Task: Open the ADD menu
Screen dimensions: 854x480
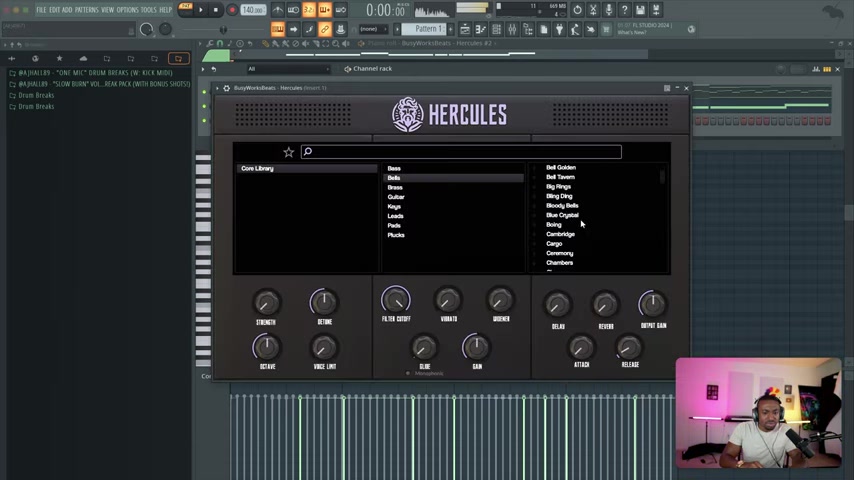Action: [x=67, y=10]
